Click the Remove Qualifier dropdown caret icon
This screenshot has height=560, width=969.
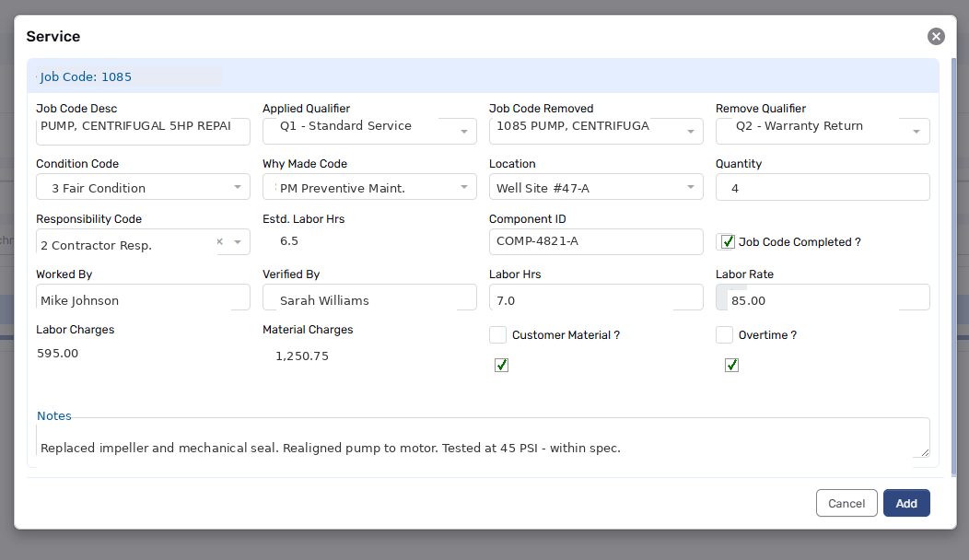click(918, 131)
